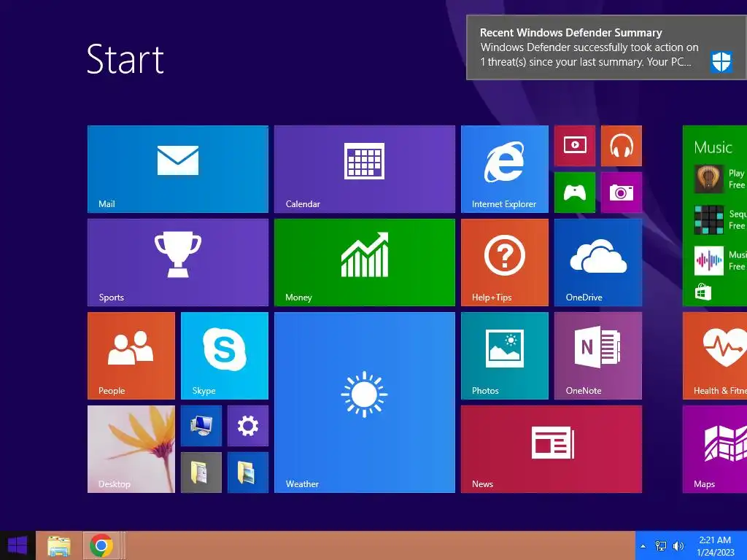
Task: Launch the Skype tile
Action: coord(225,356)
